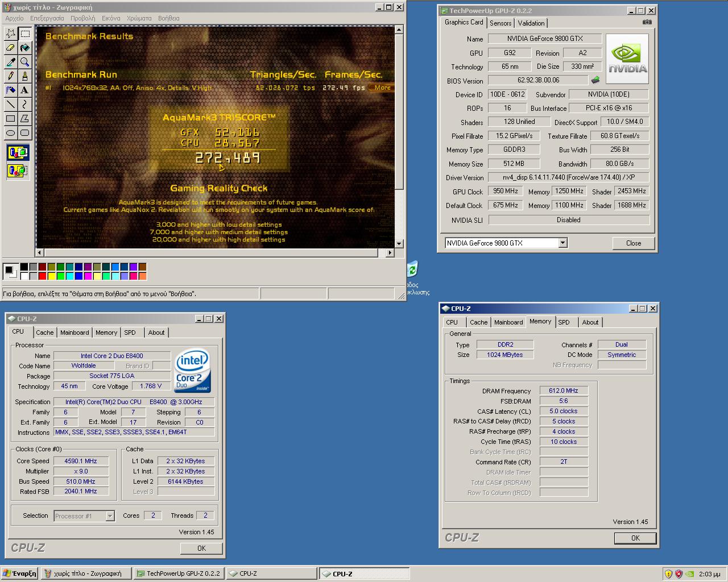
Task: Click the Close button in GPU-Z
Action: point(634,243)
